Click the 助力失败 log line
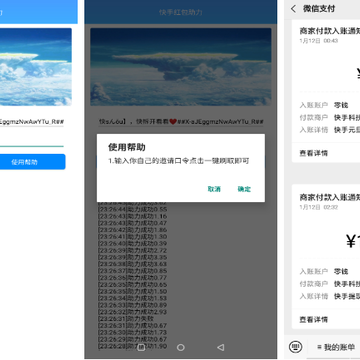 click(126, 319)
